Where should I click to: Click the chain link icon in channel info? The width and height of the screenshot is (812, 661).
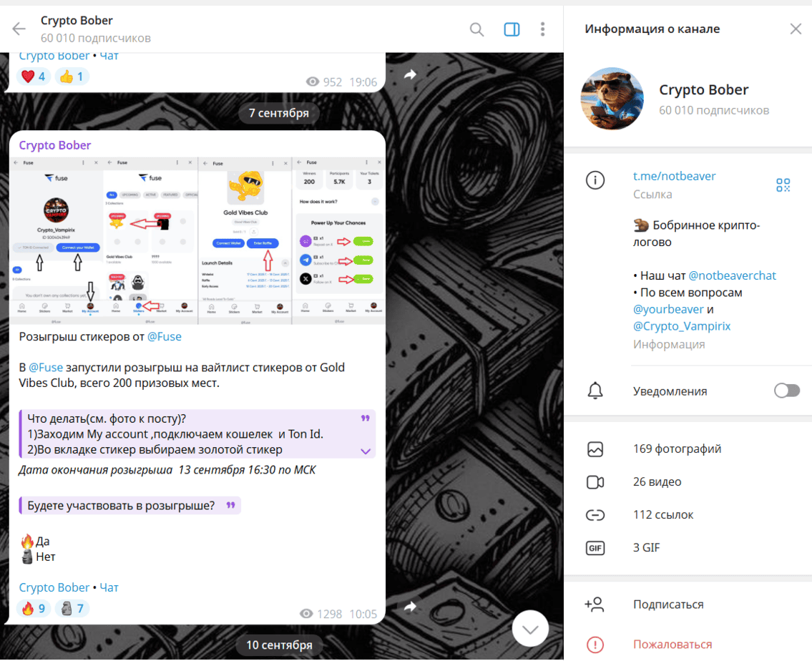[595, 515]
